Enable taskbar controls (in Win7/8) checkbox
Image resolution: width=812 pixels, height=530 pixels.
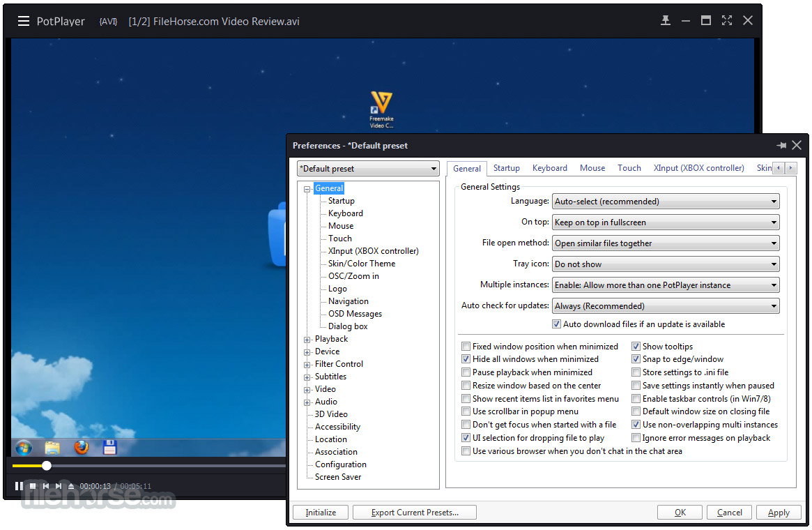(636, 399)
